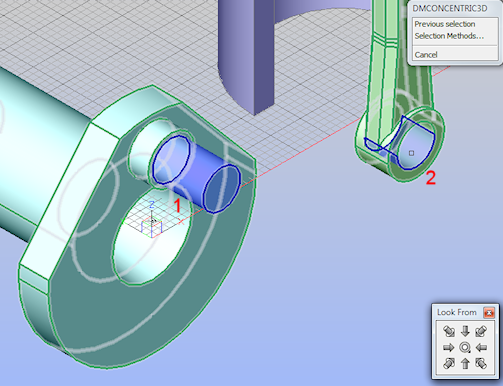Screen dimensions: 503x386
Task: Click the Look From title bar
Action: [x=457, y=312]
